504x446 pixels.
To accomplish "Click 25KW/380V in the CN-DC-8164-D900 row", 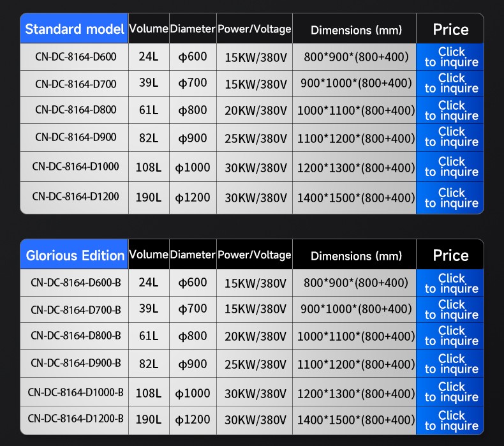I will [256, 139].
